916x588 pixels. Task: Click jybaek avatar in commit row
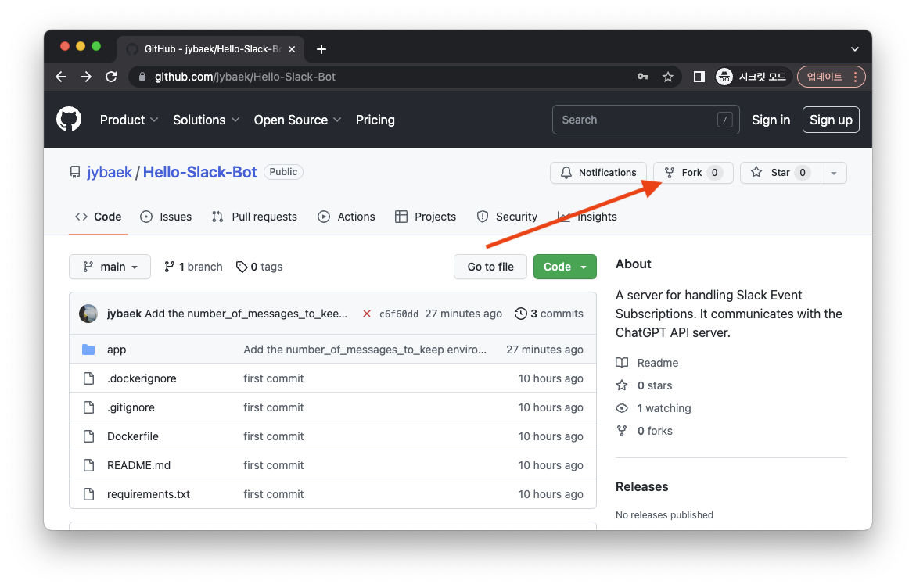click(x=88, y=314)
